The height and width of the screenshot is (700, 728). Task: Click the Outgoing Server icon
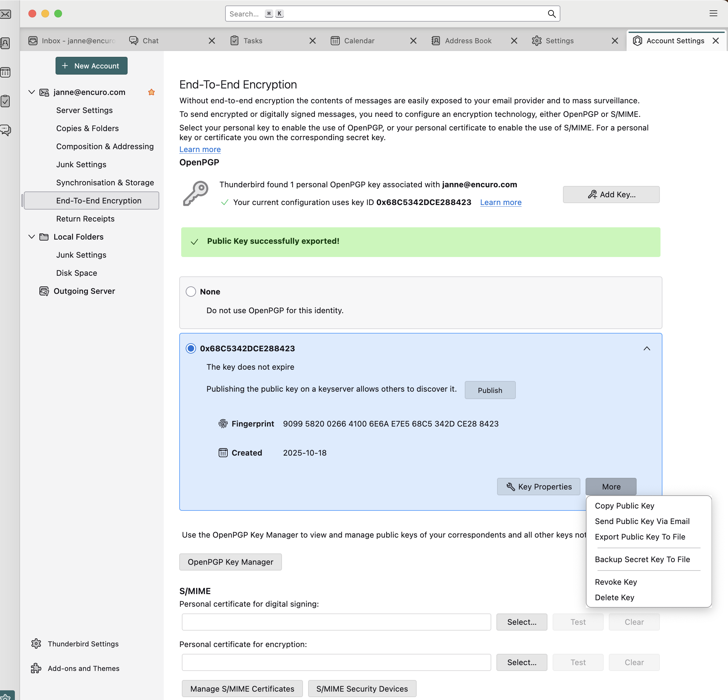pos(44,291)
